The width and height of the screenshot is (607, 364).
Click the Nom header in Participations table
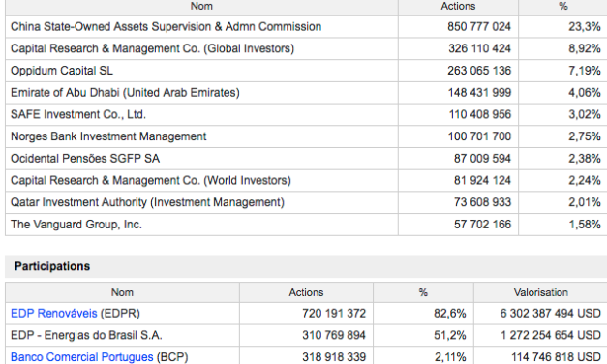(x=122, y=292)
